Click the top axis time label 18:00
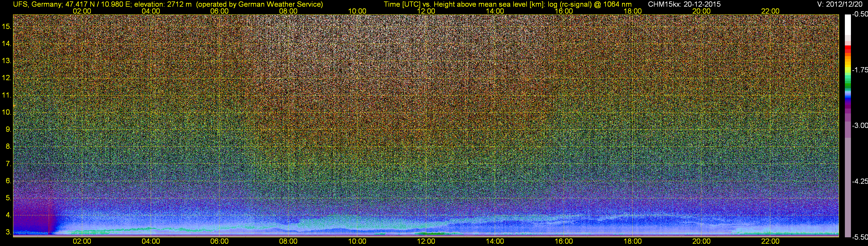The height and width of the screenshot is (246, 868). (632, 11)
